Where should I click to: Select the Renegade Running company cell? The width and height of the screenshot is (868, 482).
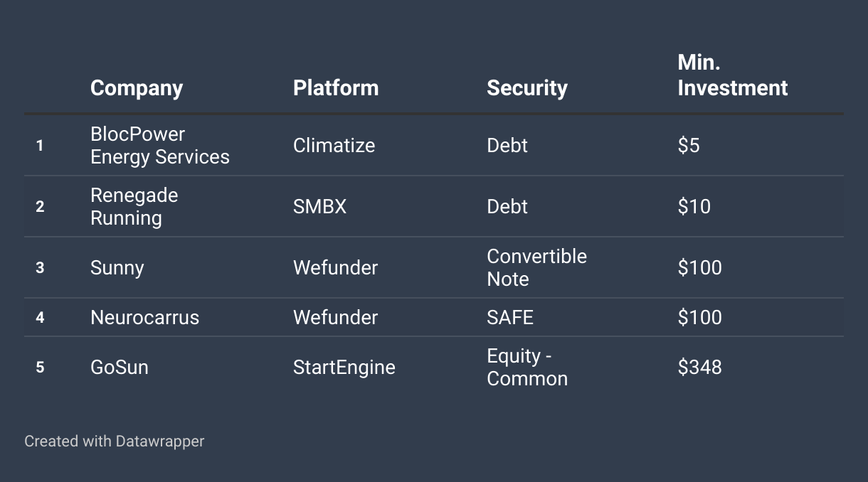click(x=134, y=207)
